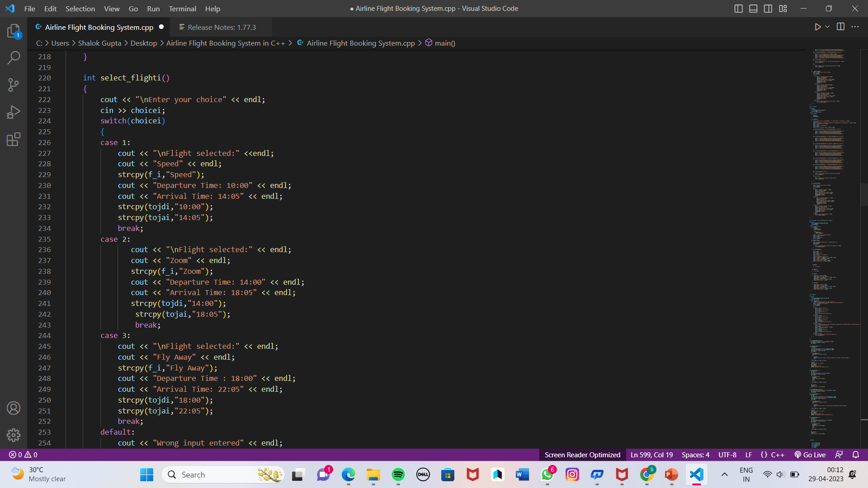
Task: Toggle the Panel layout button
Action: tap(753, 9)
